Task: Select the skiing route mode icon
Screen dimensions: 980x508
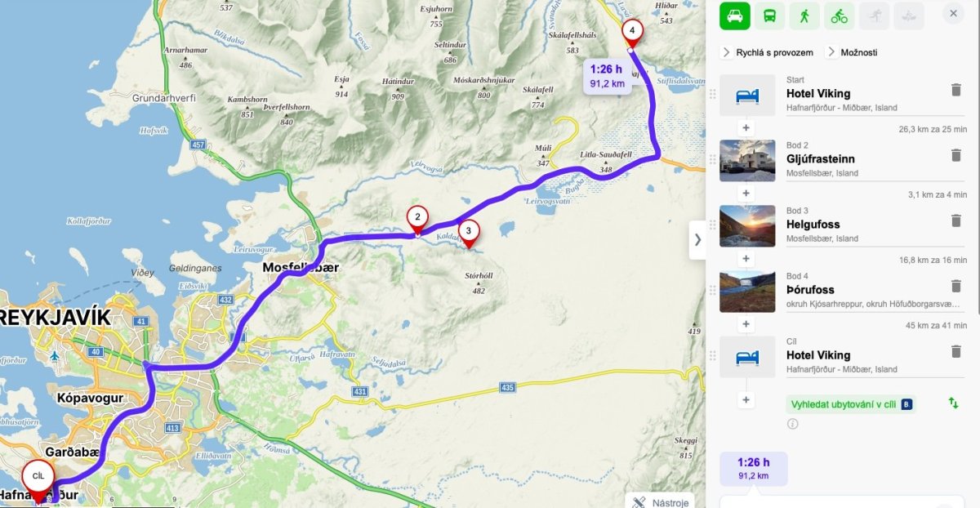Action: click(874, 16)
